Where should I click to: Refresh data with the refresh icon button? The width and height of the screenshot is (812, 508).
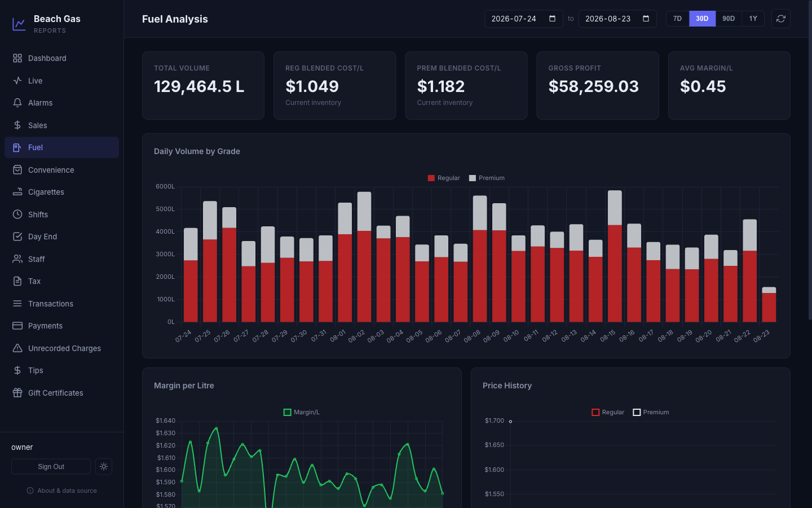coord(781,19)
